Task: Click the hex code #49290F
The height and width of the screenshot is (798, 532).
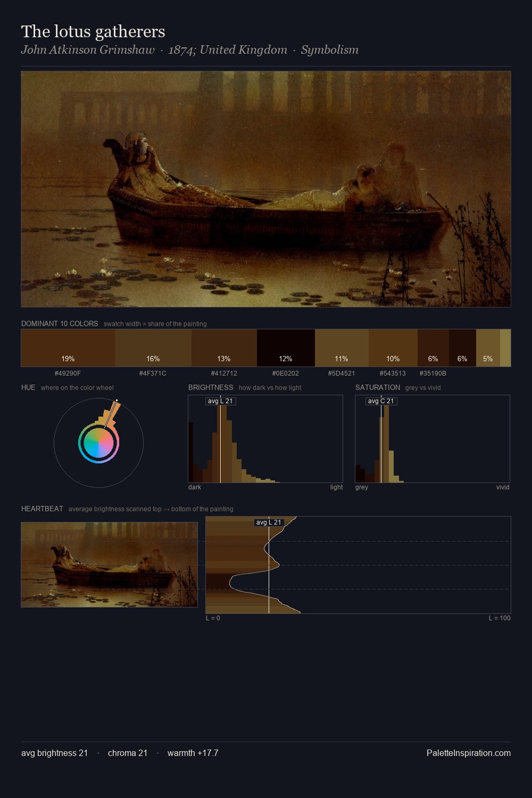Action: click(x=68, y=373)
